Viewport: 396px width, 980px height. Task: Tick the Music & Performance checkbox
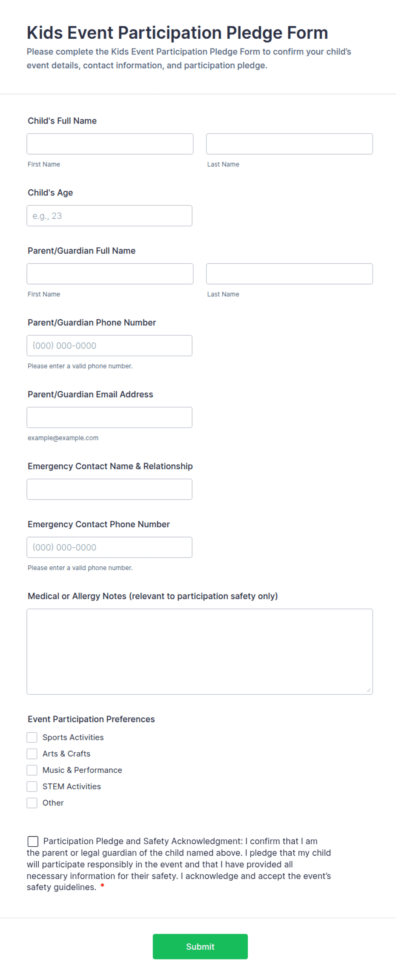32,770
